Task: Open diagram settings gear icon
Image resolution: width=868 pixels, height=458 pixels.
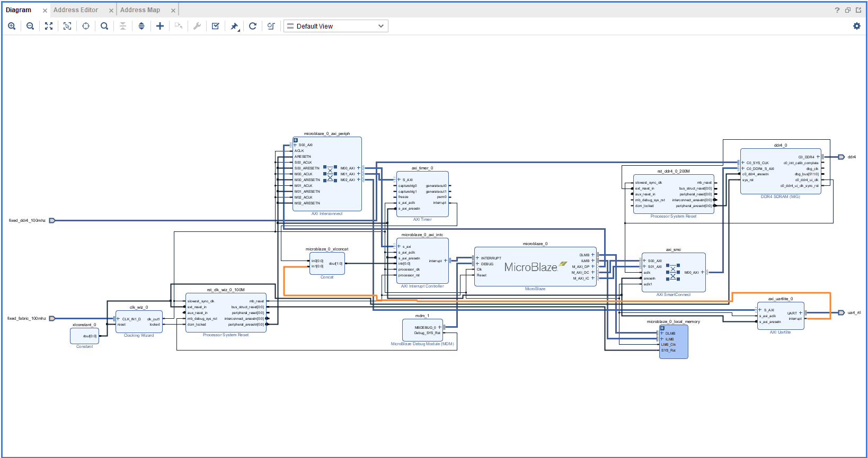Action: (857, 26)
